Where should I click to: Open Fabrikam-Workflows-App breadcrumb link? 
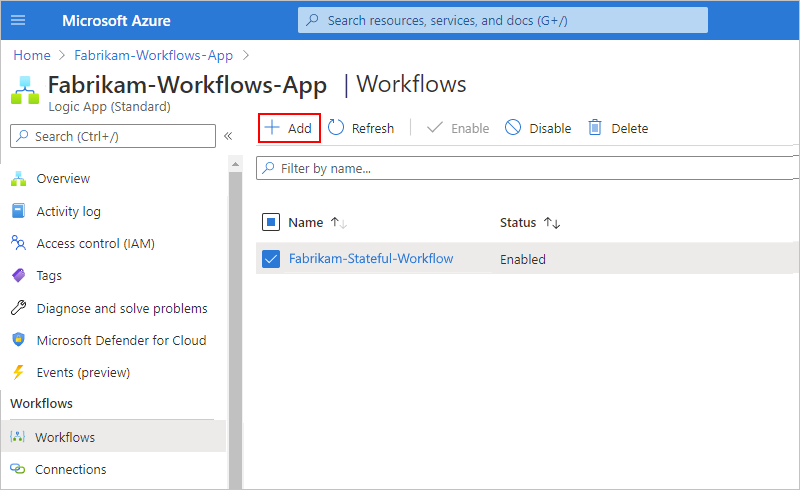coord(154,55)
